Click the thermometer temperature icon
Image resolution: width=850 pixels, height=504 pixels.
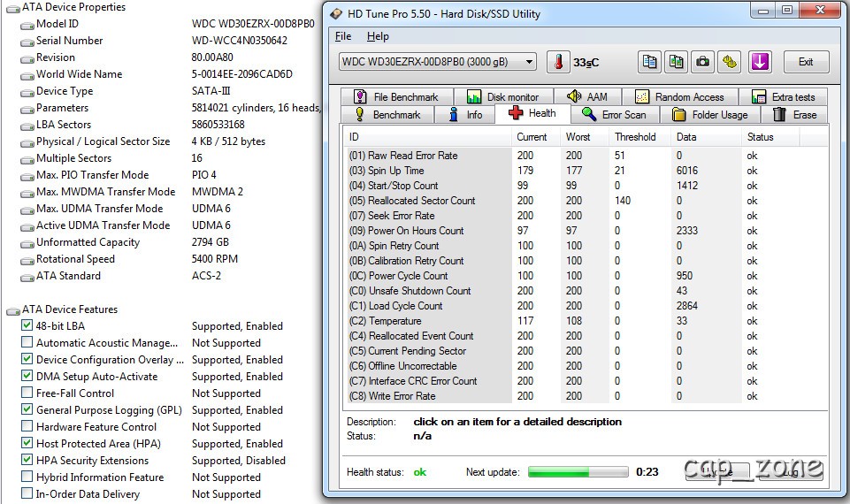coord(558,62)
